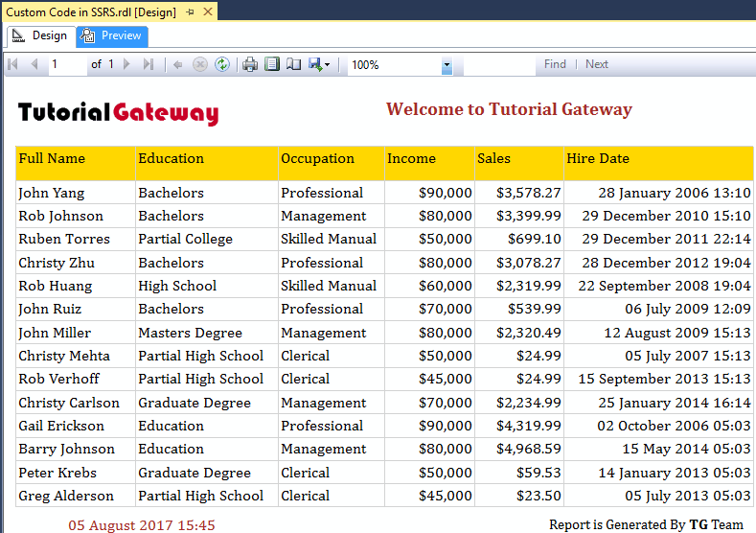This screenshot has width=756, height=533.
Task: Go to next page arrow
Action: [126, 64]
